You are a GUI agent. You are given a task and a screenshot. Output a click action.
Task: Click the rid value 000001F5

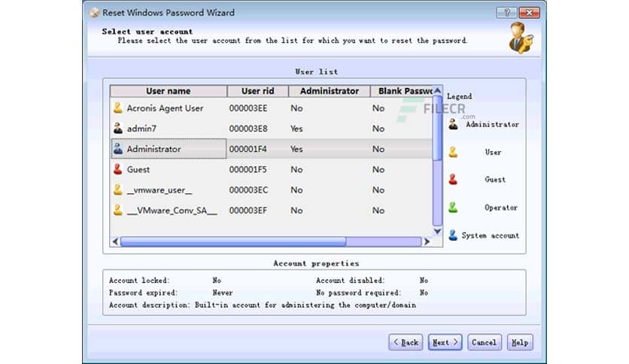[248, 169]
